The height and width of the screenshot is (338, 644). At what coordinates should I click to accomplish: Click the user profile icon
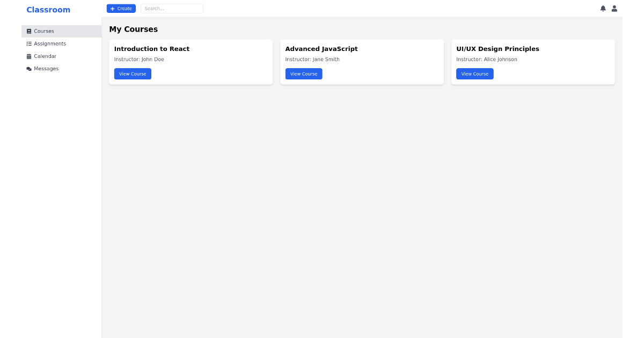(x=614, y=8)
